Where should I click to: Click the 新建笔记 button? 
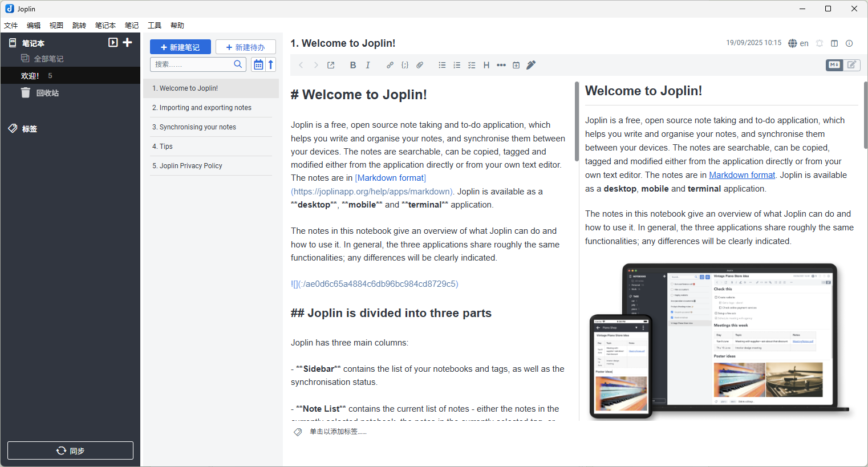180,46
